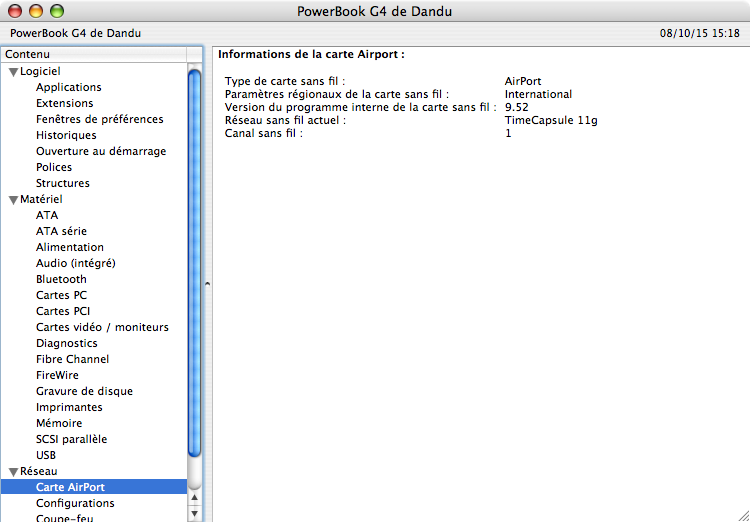Select Extensions in the sidebar

point(65,103)
